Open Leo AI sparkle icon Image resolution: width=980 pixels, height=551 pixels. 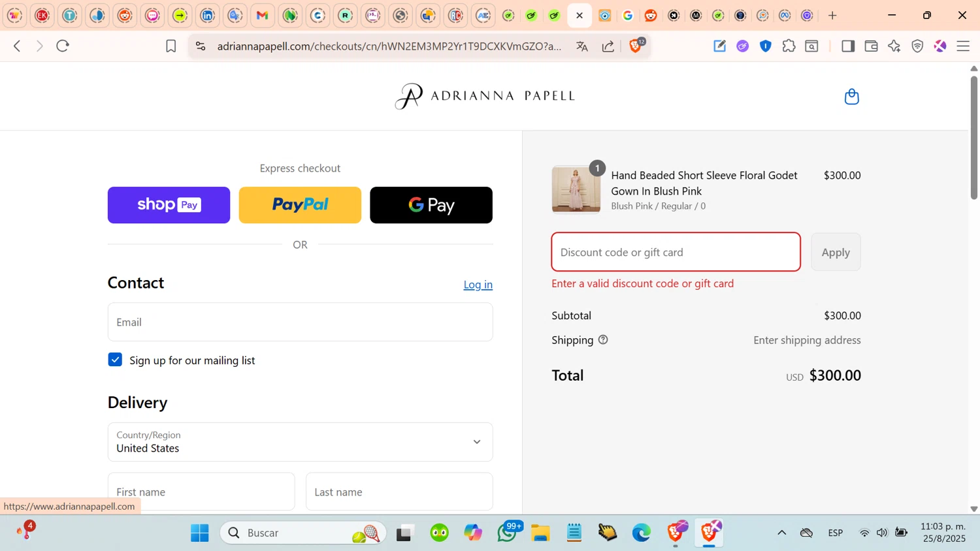[894, 46]
